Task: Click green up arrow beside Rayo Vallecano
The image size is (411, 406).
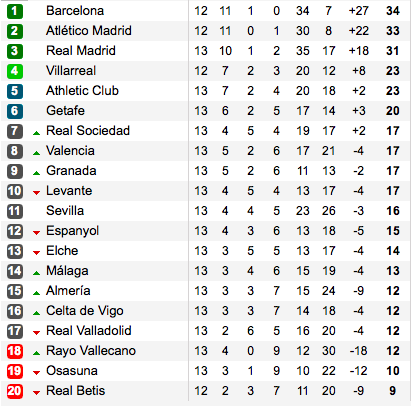Action: 36,353
